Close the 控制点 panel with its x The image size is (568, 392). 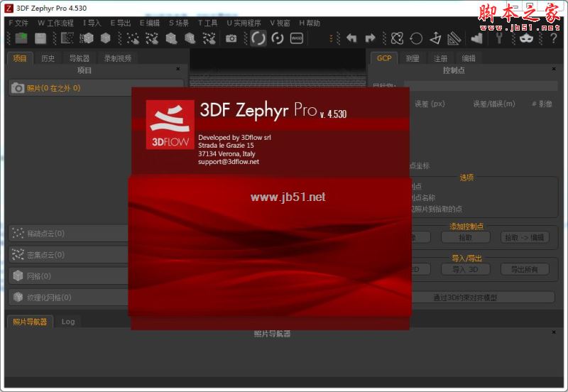pyautogui.click(x=554, y=69)
